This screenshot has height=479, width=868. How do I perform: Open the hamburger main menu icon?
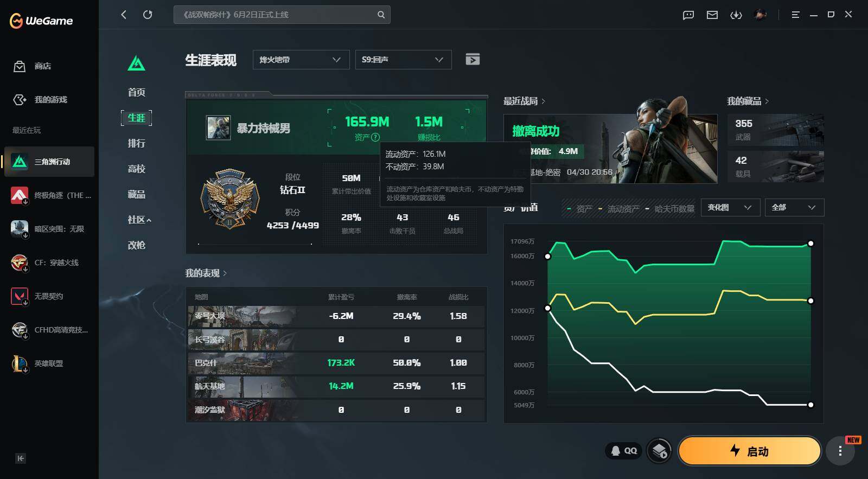tap(796, 15)
